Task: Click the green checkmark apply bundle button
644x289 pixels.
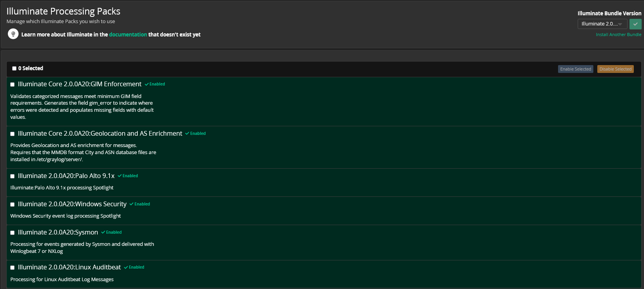Action: (635, 24)
